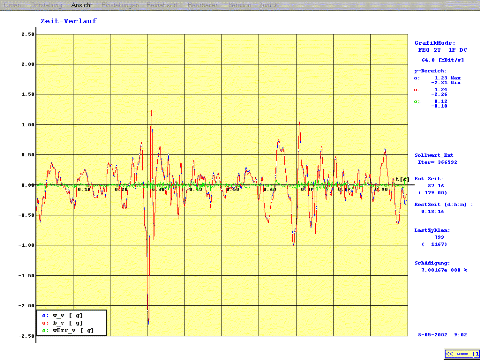This screenshot has width=480, height=360.
Task: Click the GrafikMode label
Action: 435,43
